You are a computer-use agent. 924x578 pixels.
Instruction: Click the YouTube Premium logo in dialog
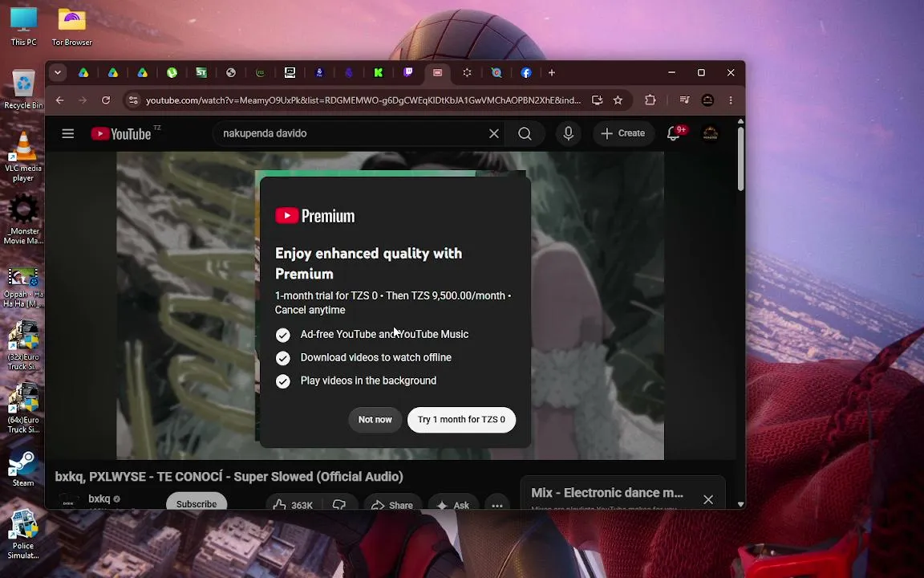(315, 216)
